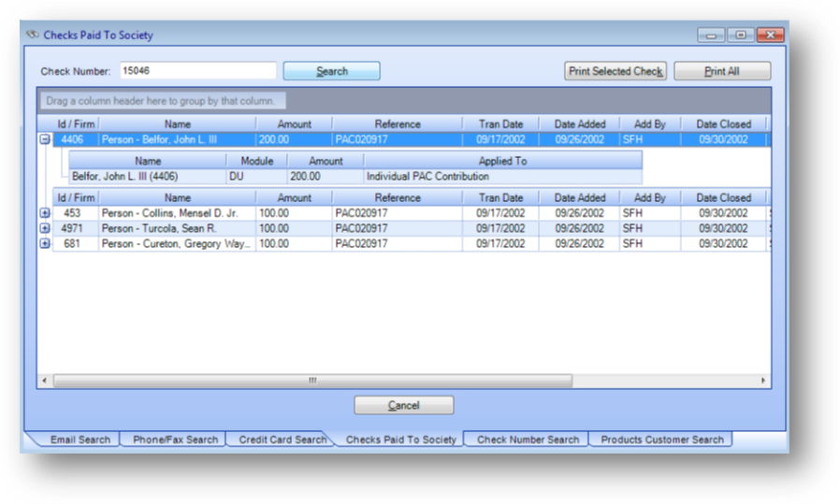
Task: Maximize the Checks Paid To Society window
Action: pos(740,35)
